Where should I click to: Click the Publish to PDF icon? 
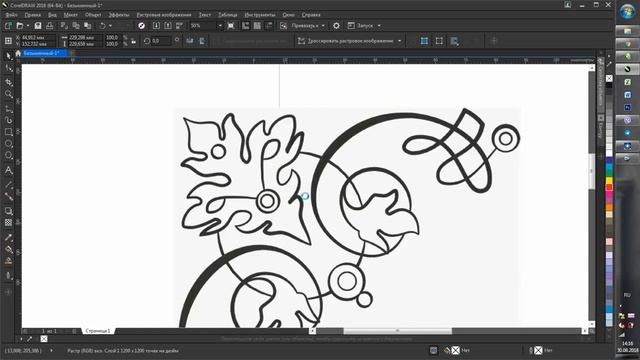tap(179, 26)
